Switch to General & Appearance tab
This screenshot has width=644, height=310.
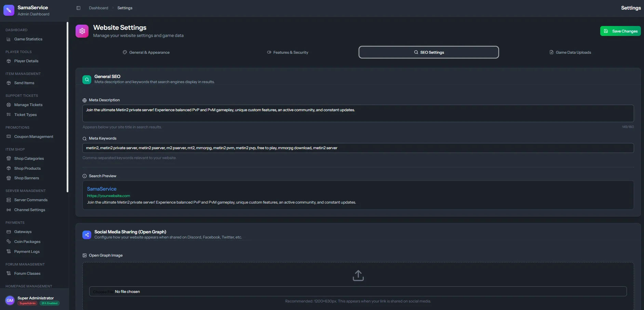146,52
